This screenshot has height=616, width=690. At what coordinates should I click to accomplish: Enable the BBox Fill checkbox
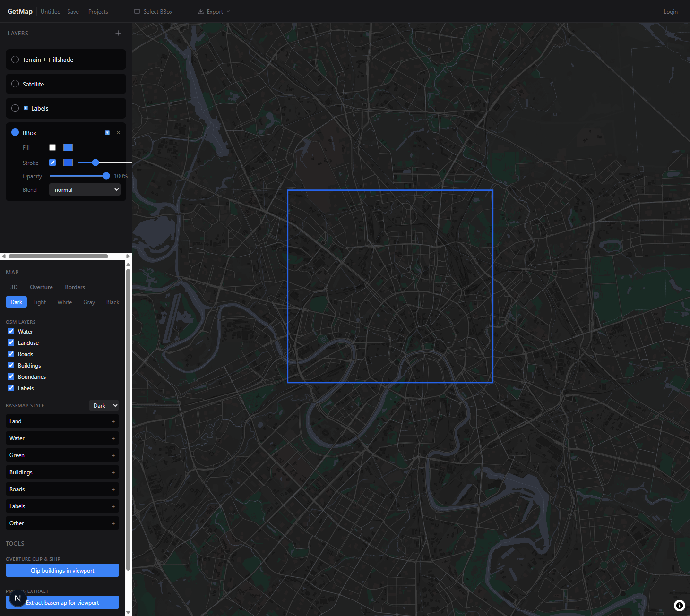pyautogui.click(x=52, y=147)
